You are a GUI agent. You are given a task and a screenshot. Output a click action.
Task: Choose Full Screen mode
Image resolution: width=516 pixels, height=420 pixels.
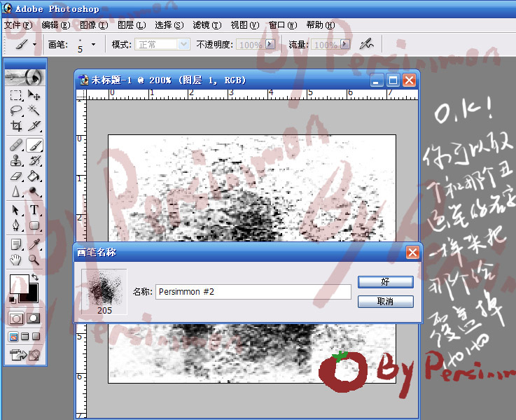[36, 337]
